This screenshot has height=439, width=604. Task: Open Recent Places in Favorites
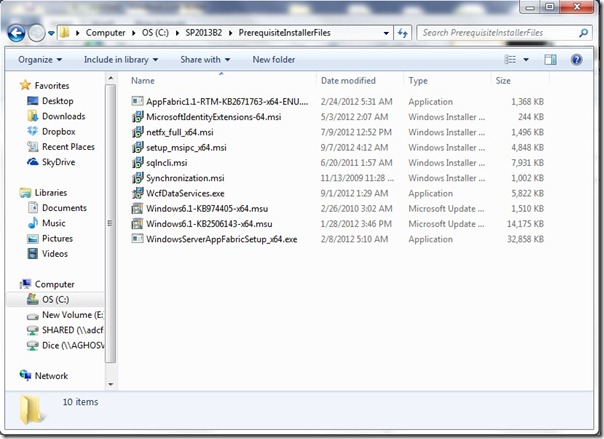68,147
